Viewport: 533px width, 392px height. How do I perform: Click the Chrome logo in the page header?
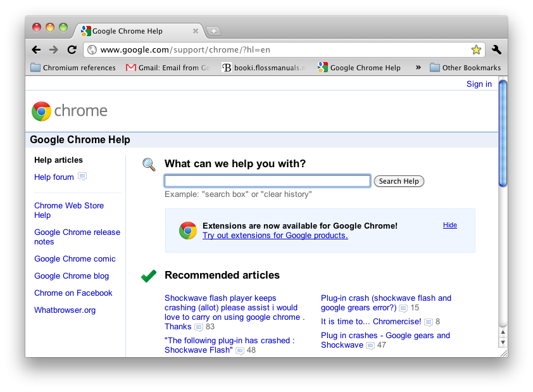coord(70,111)
